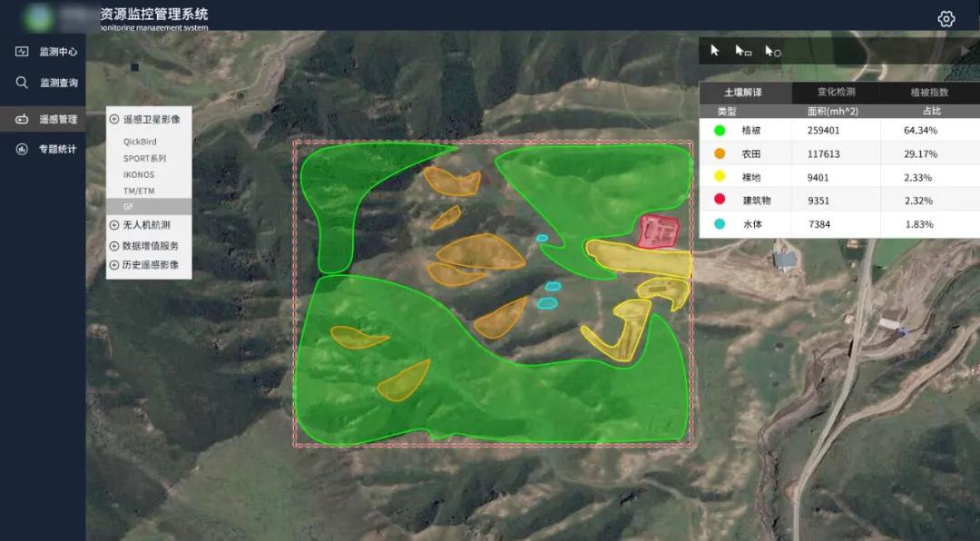This screenshot has width=980, height=541.
Task: Click the 专题统计 chart icon
Action: [x=22, y=149]
